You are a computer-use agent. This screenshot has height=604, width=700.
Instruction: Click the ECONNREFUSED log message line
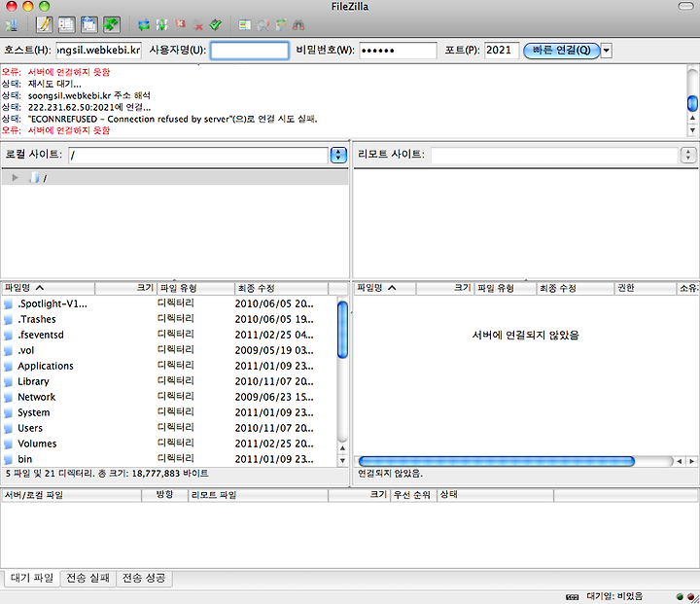(159, 119)
